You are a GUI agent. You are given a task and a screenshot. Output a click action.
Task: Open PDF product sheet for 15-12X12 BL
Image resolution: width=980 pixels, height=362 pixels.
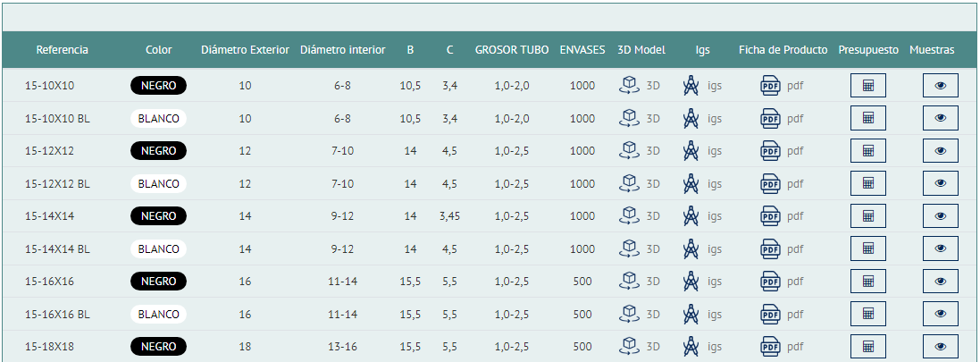782,183
